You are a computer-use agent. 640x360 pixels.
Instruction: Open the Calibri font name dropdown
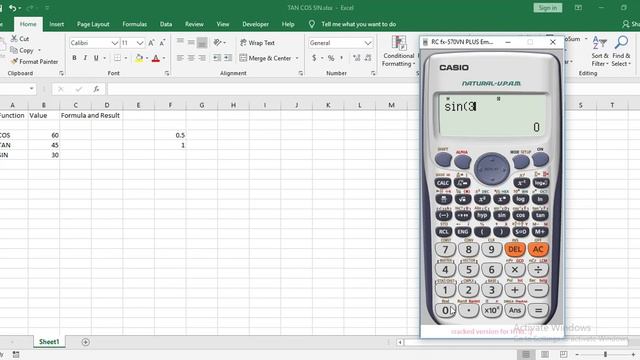(x=115, y=43)
